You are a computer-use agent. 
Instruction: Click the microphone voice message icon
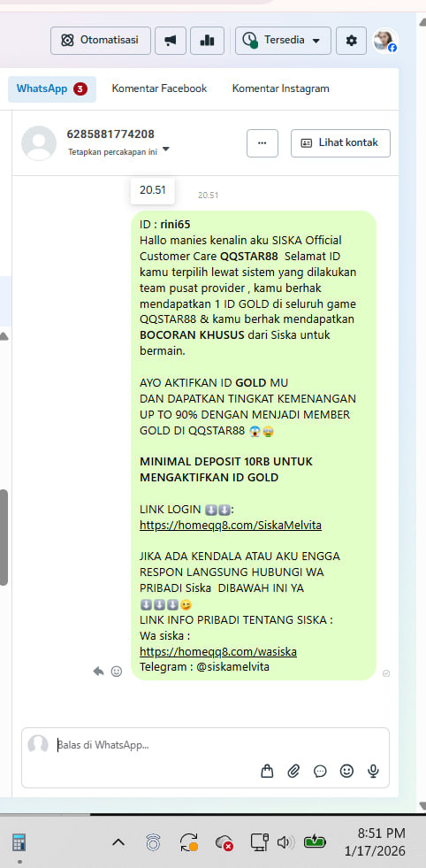click(374, 771)
